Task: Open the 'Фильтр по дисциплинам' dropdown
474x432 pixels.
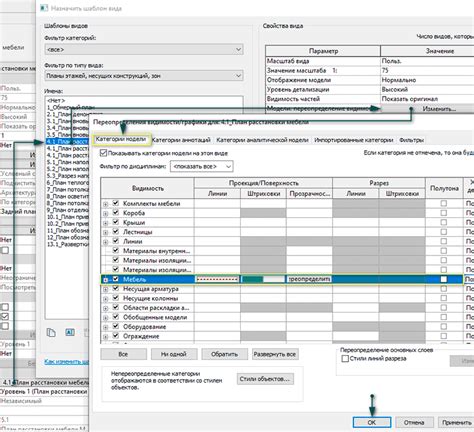Action: [202, 166]
